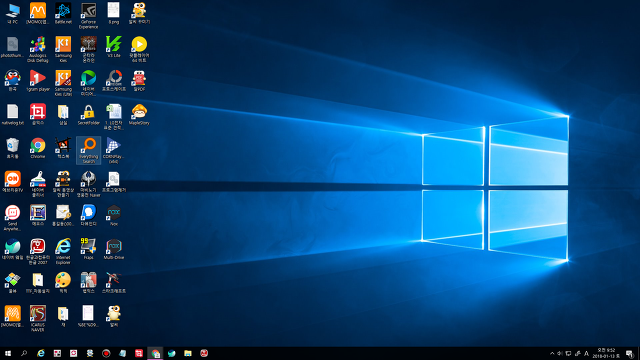The image size is (640, 360).
Task: Open the Hangul 2007 word processor icon
Action: pos(38,252)
